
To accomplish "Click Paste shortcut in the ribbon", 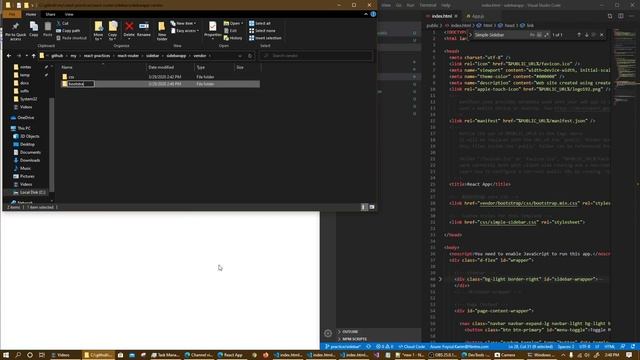I will click(71, 38).
